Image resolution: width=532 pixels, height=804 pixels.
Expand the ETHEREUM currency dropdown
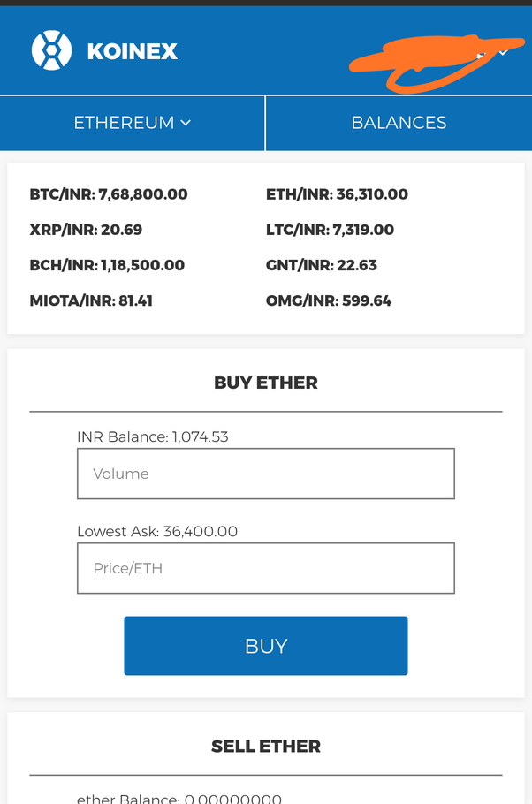pyautogui.click(x=133, y=123)
